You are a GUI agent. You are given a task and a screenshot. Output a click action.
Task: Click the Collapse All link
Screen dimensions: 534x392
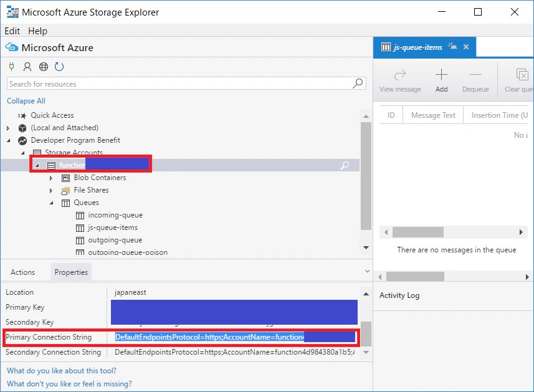point(26,101)
